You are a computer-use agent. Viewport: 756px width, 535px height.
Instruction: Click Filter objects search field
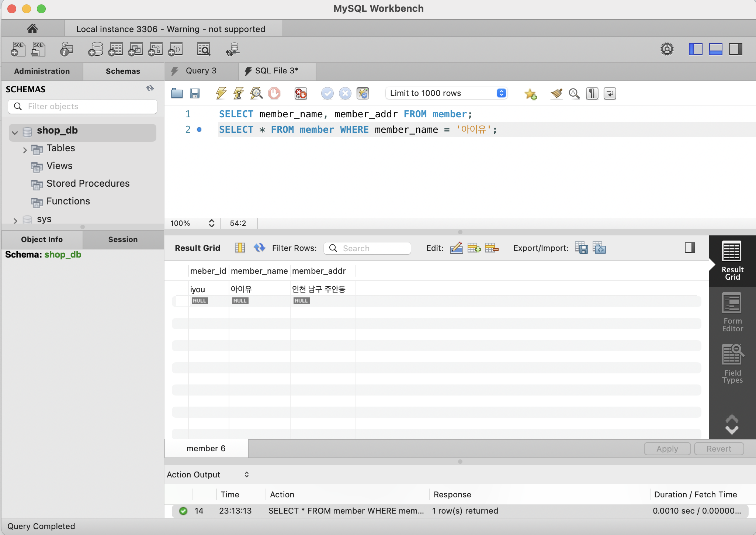coord(83,107)
